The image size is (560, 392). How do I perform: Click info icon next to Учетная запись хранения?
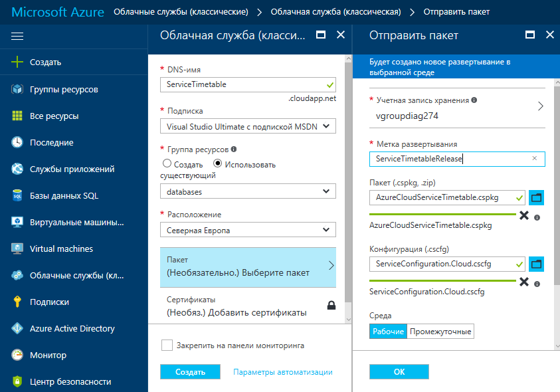pyautogui.click(x=474, y=100)
